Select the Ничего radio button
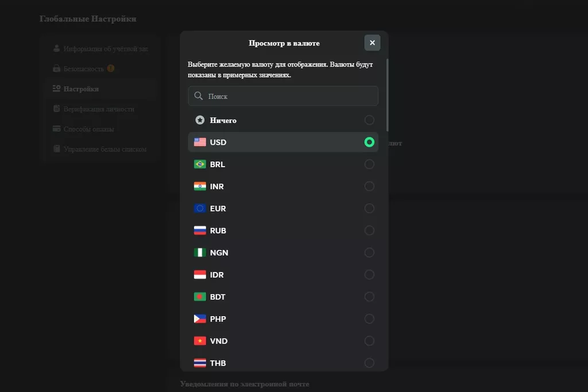588x392 pixels. point(369,120)
